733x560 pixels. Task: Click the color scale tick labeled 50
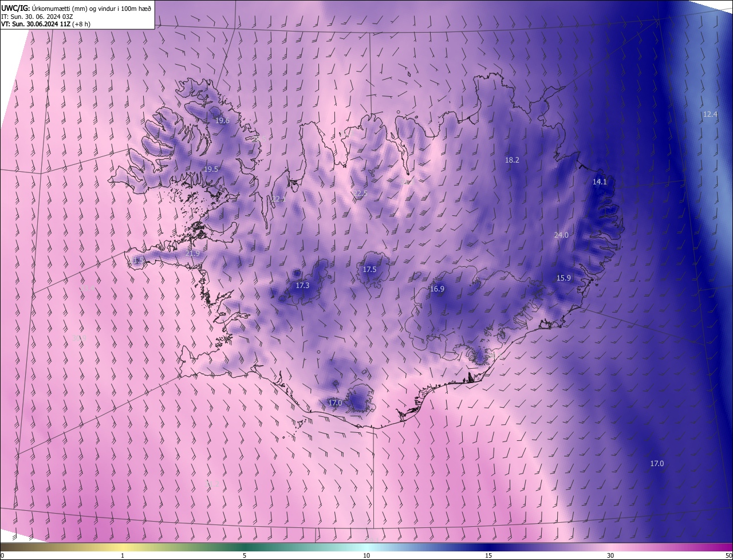pyautogui.click(x=728, y=556)
